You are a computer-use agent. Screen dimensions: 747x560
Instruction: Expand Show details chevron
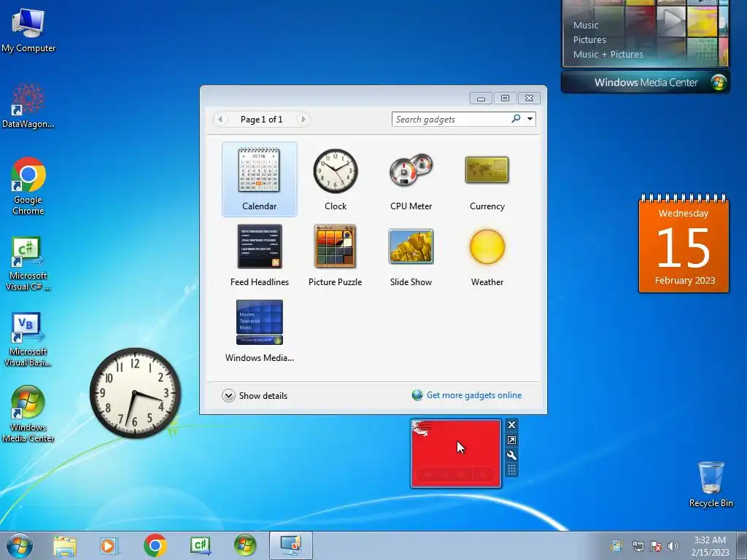(x=228, y=396)
